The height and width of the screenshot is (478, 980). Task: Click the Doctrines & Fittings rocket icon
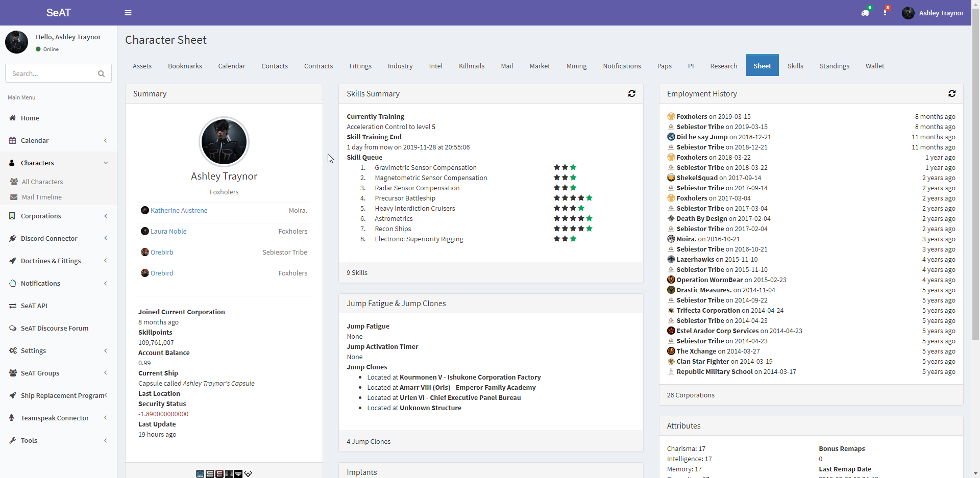12,261
